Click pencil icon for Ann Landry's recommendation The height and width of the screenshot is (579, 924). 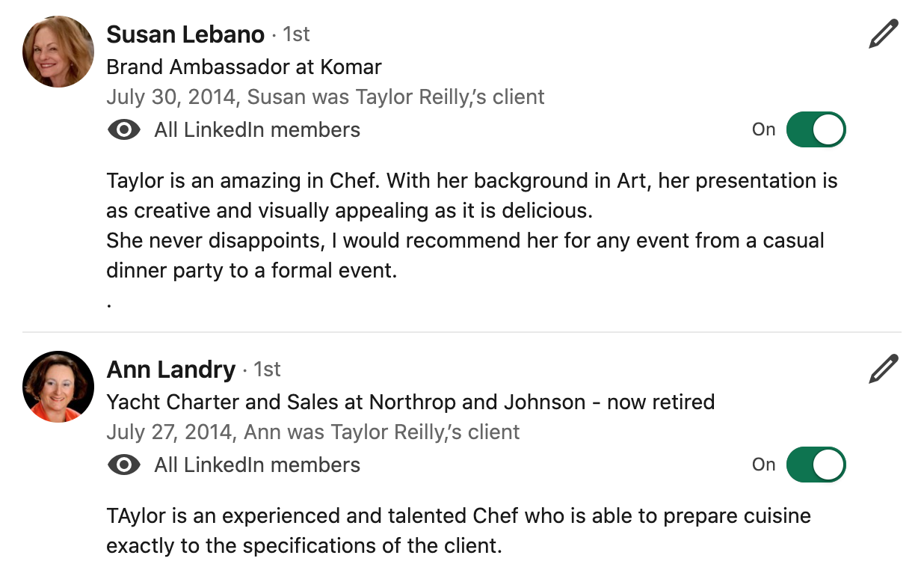click(x=883, y=370)
